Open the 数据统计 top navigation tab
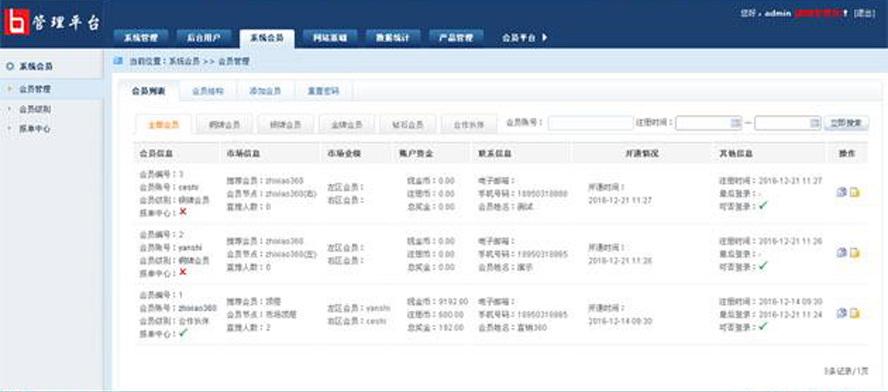 392,38
